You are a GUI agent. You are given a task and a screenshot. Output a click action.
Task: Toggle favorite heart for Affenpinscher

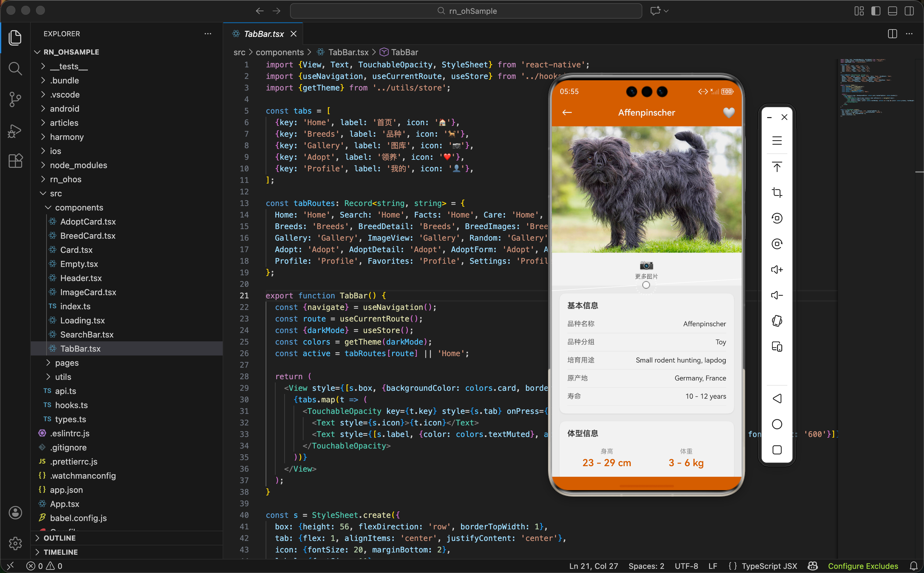tap(728, 113)
